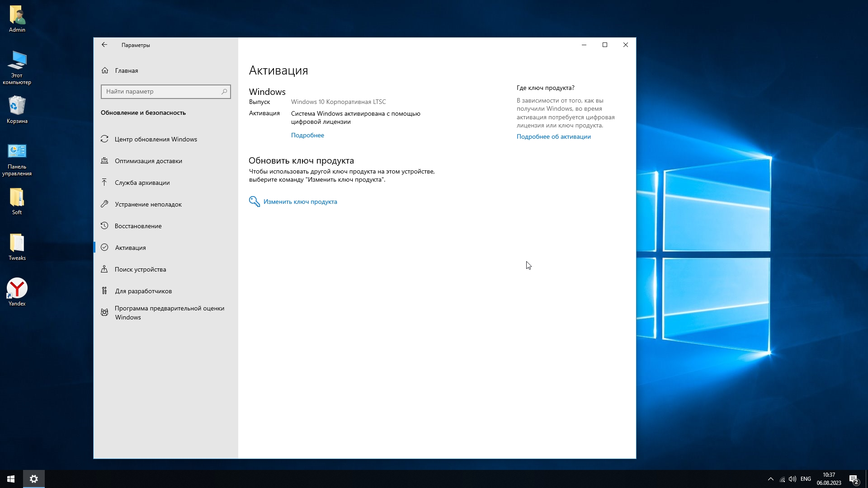Click the Найти параметр search field
Image resolution: width=868 pixels, height=488 pixels.
click(160, 92)
